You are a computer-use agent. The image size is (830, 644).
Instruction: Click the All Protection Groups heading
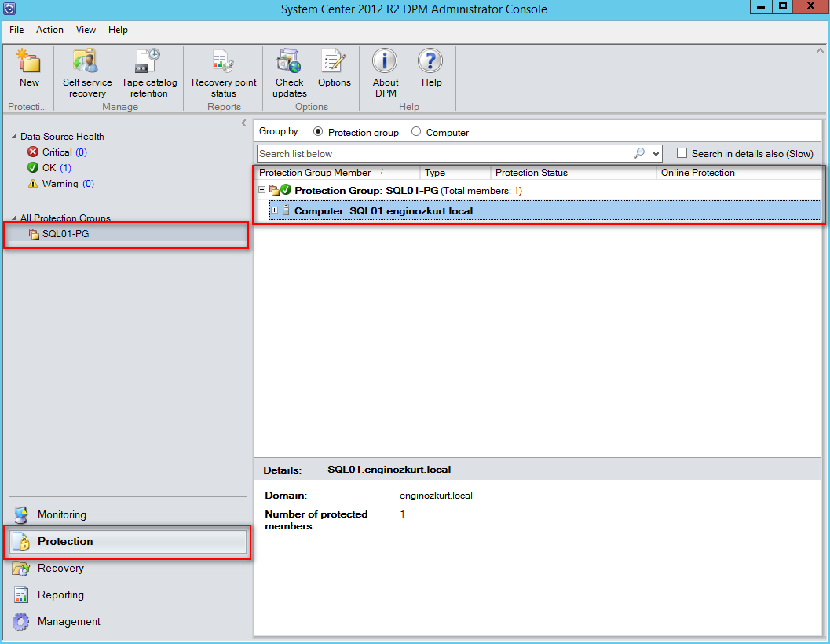tap(65, 218)
